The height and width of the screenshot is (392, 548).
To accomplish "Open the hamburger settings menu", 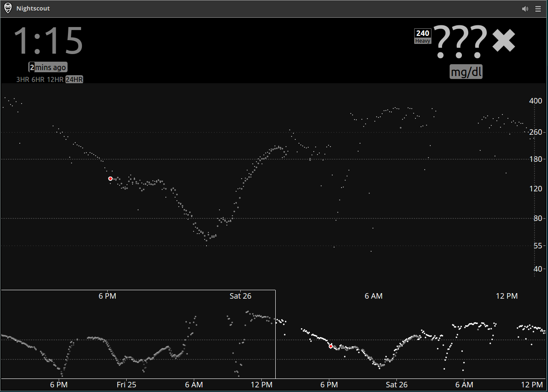I will point(538,9).
